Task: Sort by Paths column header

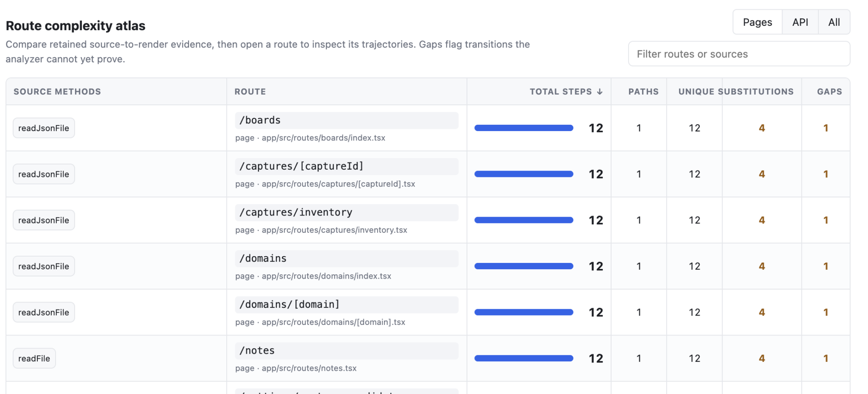Action: (x=643, y=92)
